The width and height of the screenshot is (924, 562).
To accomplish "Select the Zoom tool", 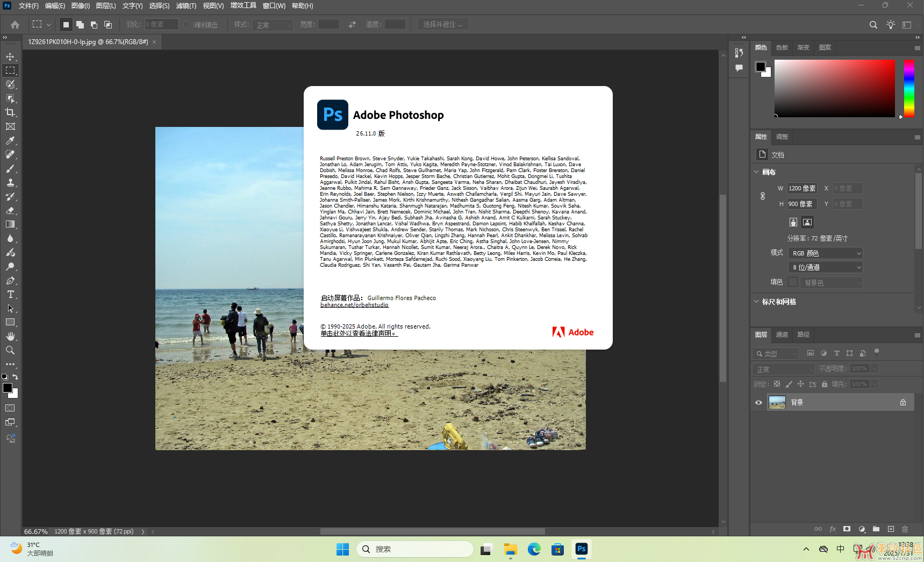I will tap(10, 350).
